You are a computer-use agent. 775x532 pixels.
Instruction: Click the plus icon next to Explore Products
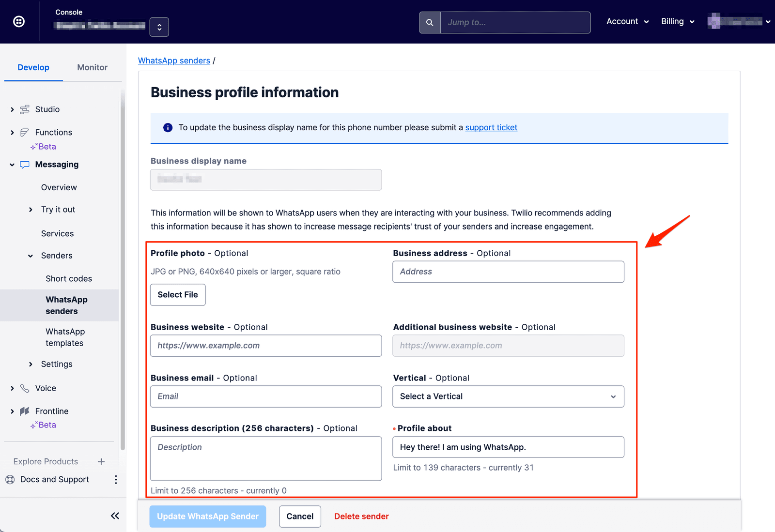(x=101, y=461)
